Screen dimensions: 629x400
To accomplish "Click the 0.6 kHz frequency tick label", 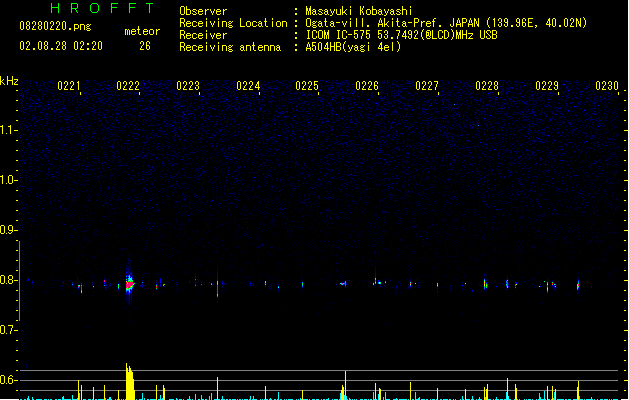I will tap(7, 380).
